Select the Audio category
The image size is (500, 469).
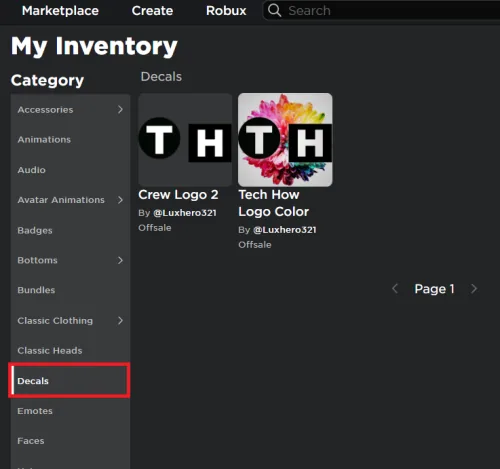70,170
